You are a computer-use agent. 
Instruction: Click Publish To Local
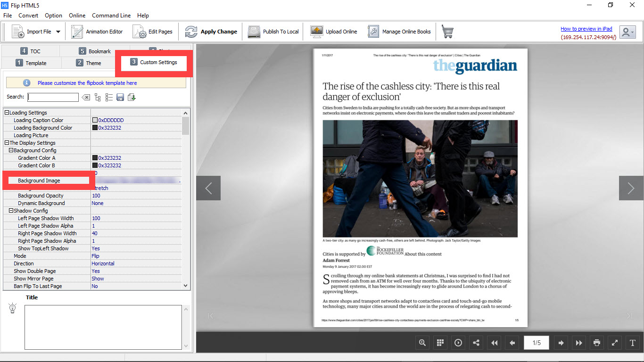273,32
